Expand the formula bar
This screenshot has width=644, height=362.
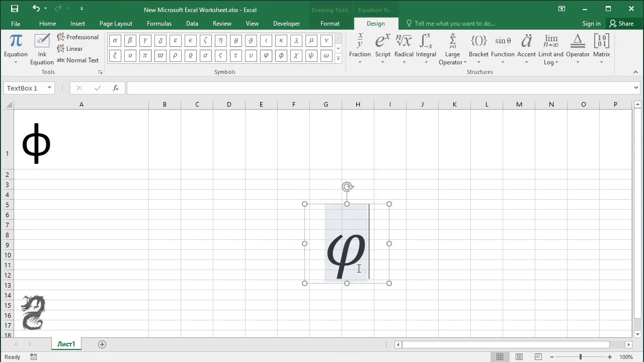tap(636, 88)
